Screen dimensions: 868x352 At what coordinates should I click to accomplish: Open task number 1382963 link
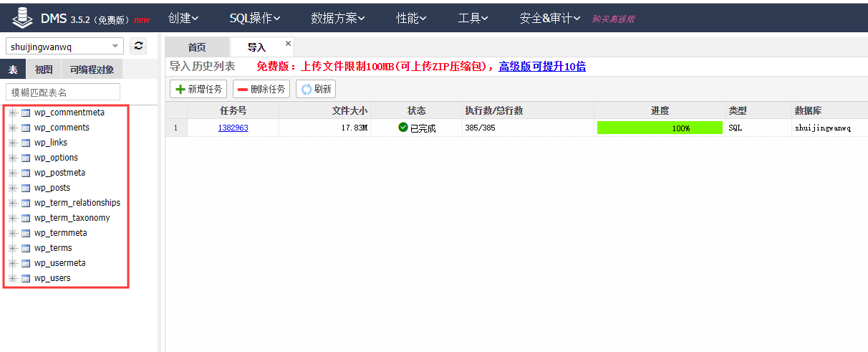tap(233, 128)
